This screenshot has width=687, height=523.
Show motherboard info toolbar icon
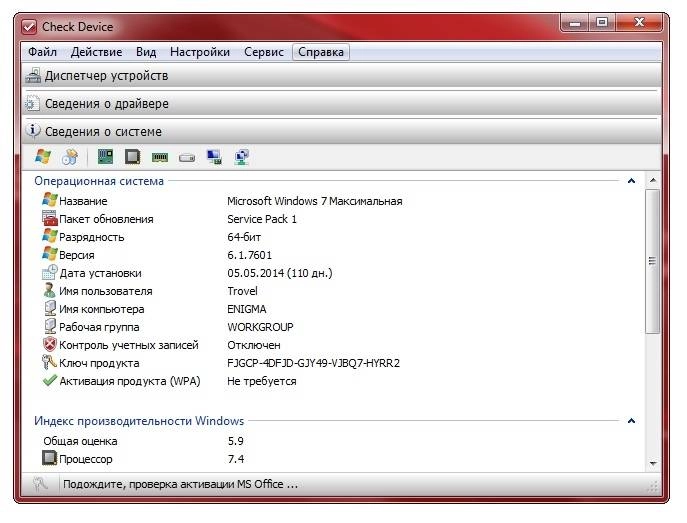[x=105, y=157]
